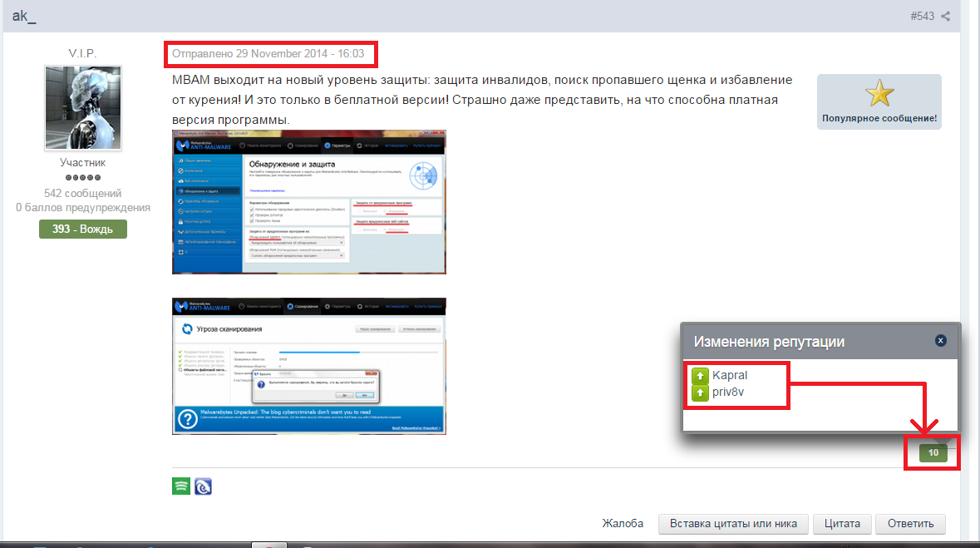This screenshot has width=980, height=548.
Task: Click Вставка цитаты или ника button
Action: pos(733,524)
